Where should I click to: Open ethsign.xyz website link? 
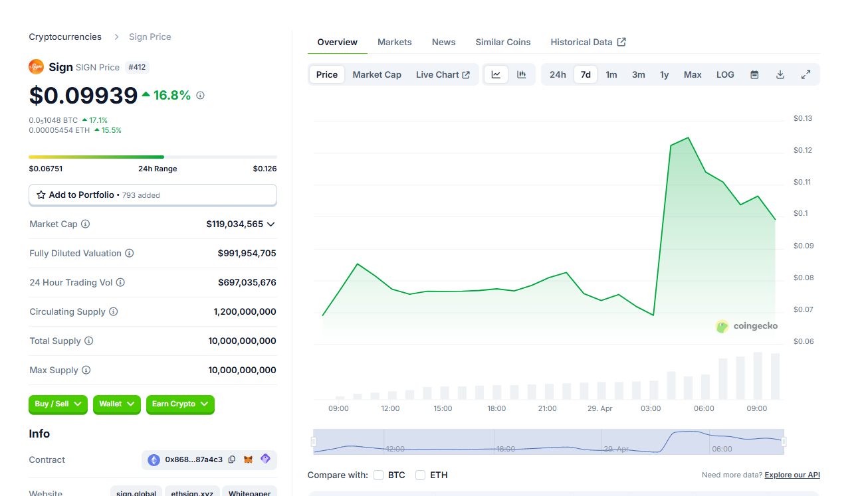click(192, 493)
